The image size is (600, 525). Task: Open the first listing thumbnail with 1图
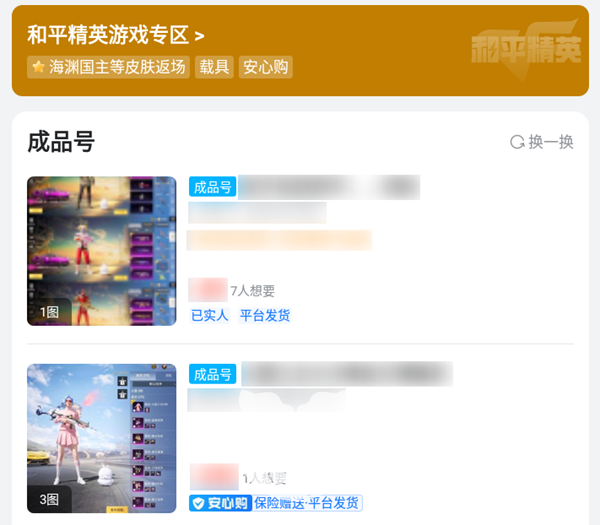[102, 251]
